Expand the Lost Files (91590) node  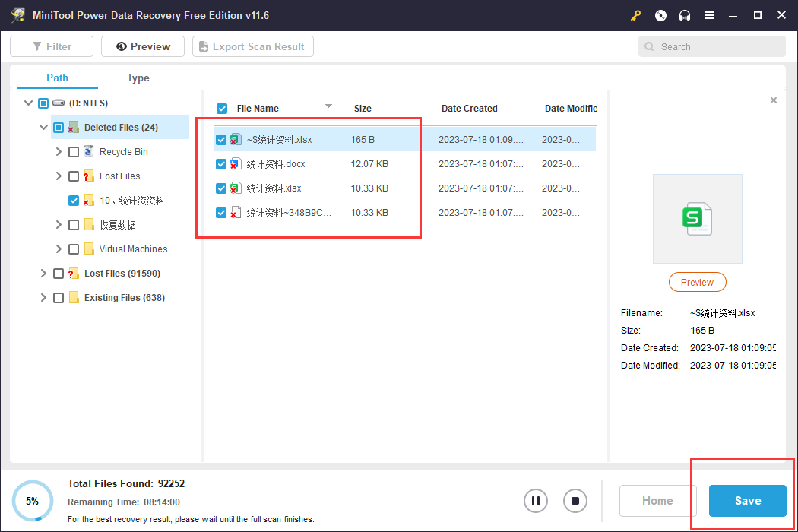(43, 274)
